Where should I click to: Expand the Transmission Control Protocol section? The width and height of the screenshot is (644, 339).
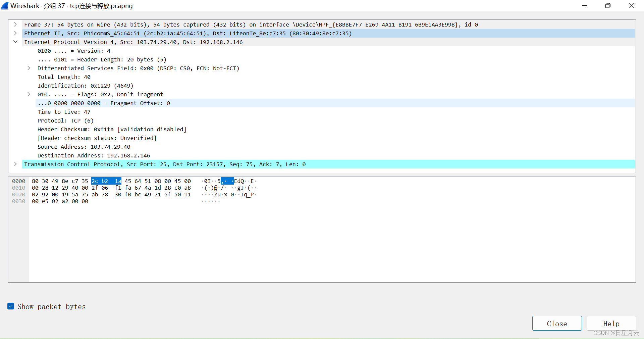pyautogui.click(x=15, y=164)
